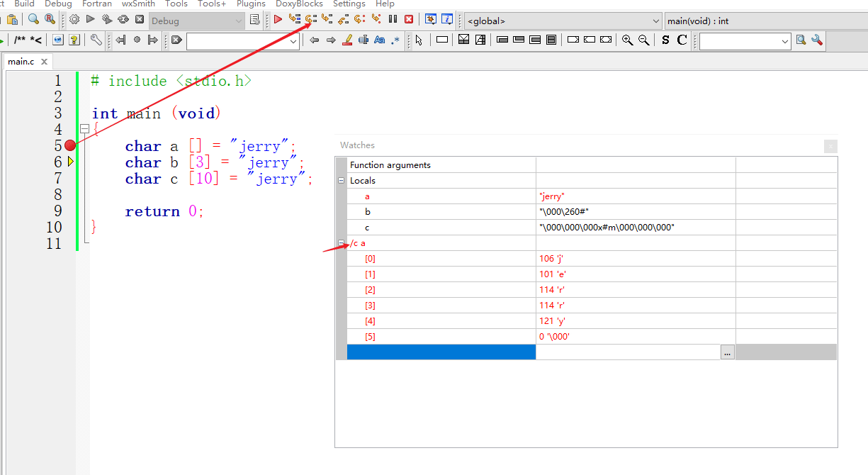Toggle Match case Aa option

point(379,40)
